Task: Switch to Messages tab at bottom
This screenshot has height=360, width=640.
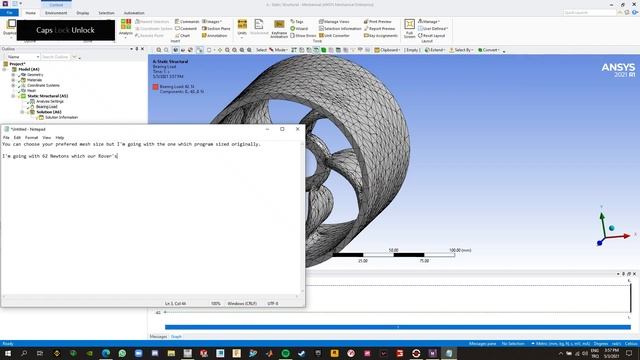Action: 158,337
